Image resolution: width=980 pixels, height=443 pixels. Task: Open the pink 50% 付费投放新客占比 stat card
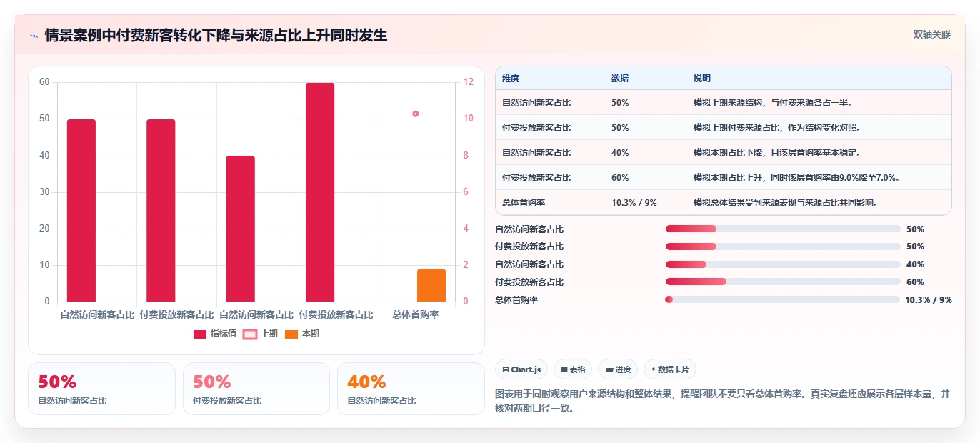(256, 389)
